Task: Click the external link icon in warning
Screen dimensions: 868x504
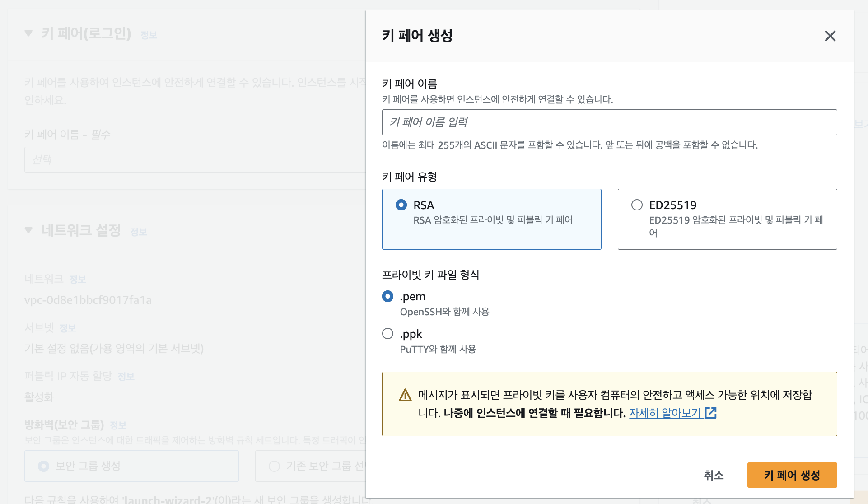Action: pyautogui.click(x=711, y=413)
